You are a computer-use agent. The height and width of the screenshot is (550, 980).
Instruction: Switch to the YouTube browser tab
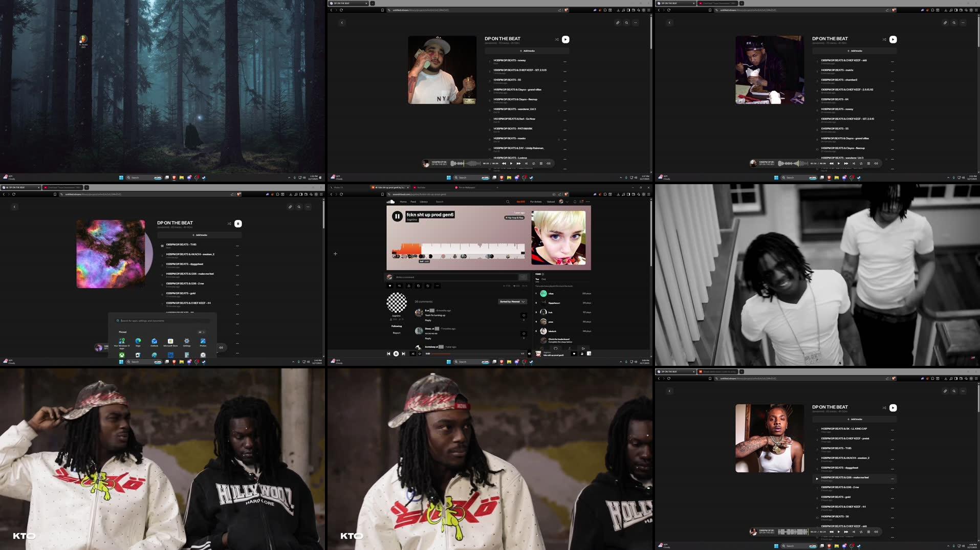pyautogui.click(x=420, y=188)
